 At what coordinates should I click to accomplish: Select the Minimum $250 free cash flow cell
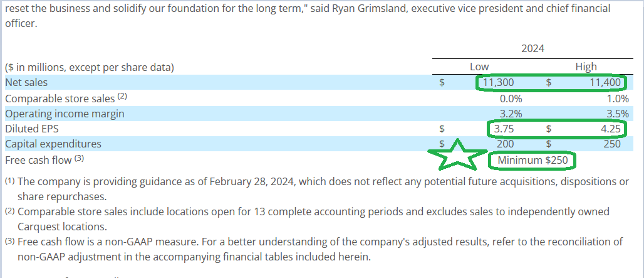(x=532, y=161)
